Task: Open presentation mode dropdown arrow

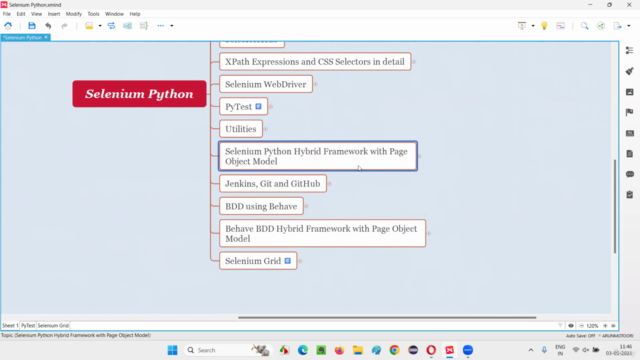Action: [533, 26]
